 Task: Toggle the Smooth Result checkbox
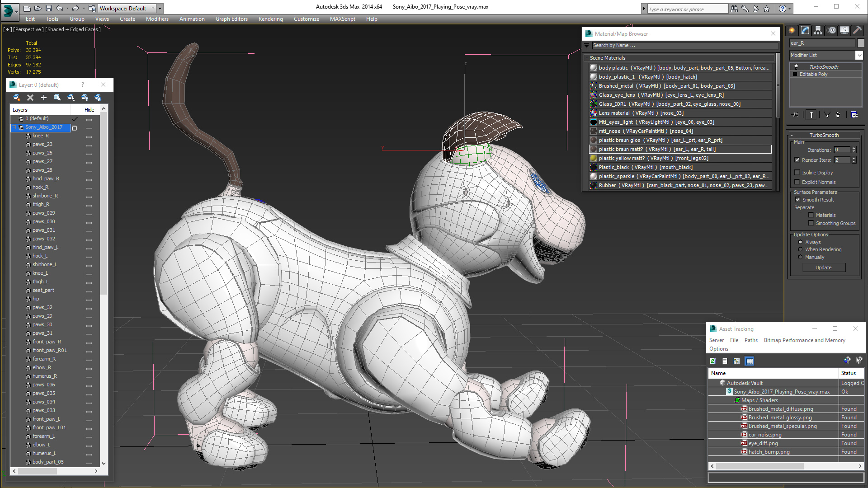pyautogui.click(x=798, y=200)
